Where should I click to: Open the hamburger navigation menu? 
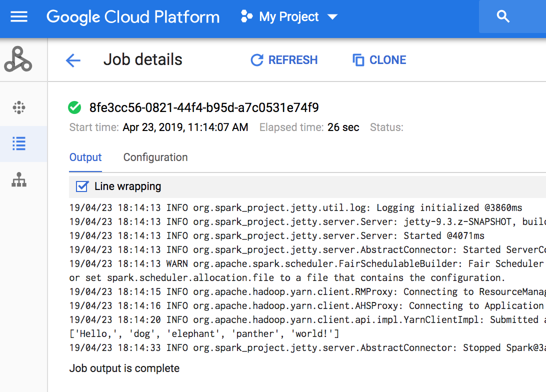pos(19,17)
